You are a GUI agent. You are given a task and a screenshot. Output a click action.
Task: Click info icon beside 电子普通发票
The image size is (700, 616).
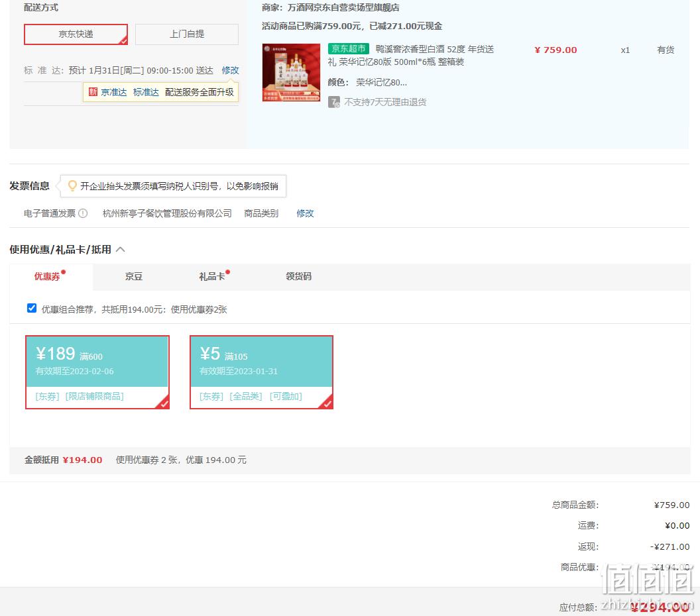83,213
